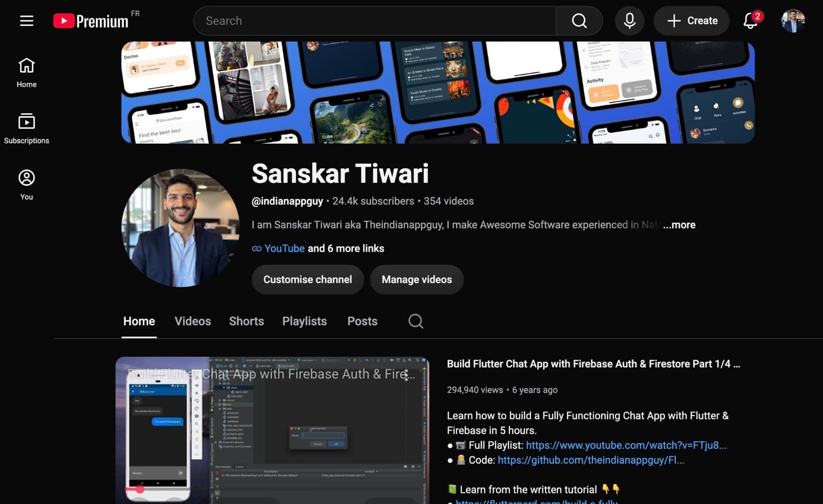Open the You sidebar section
The width and height of the screenshot is (823, 504).
coord(27,185)
